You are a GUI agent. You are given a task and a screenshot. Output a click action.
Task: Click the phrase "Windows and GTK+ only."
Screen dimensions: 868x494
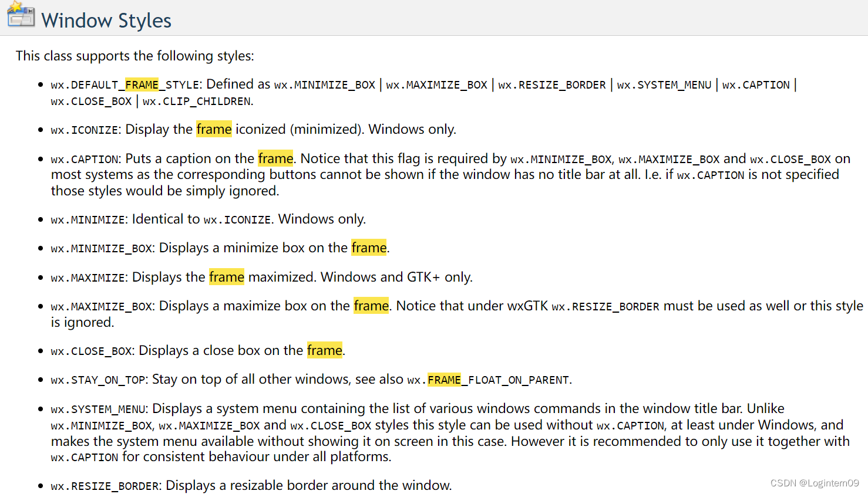coord(396,277)
